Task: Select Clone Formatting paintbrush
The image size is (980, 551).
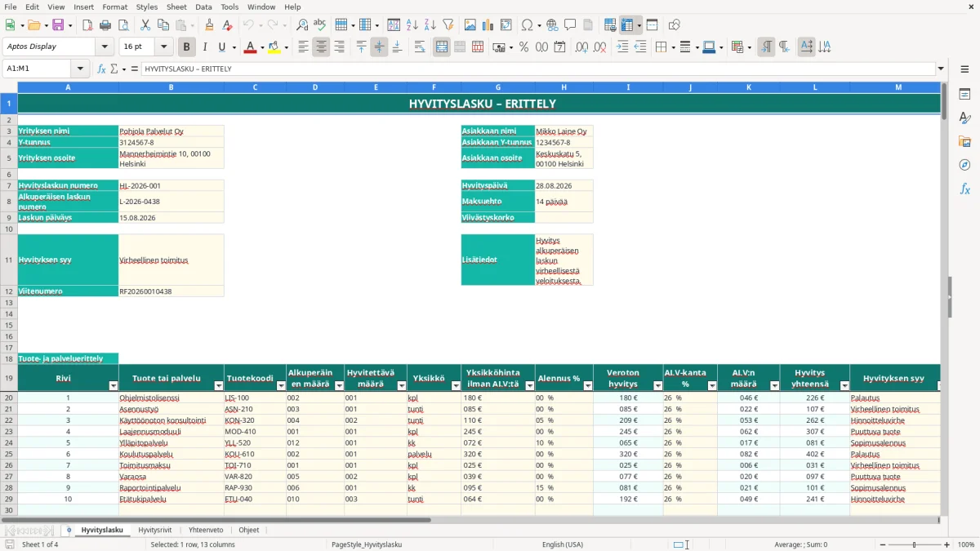Action: [x=210, y=25]
